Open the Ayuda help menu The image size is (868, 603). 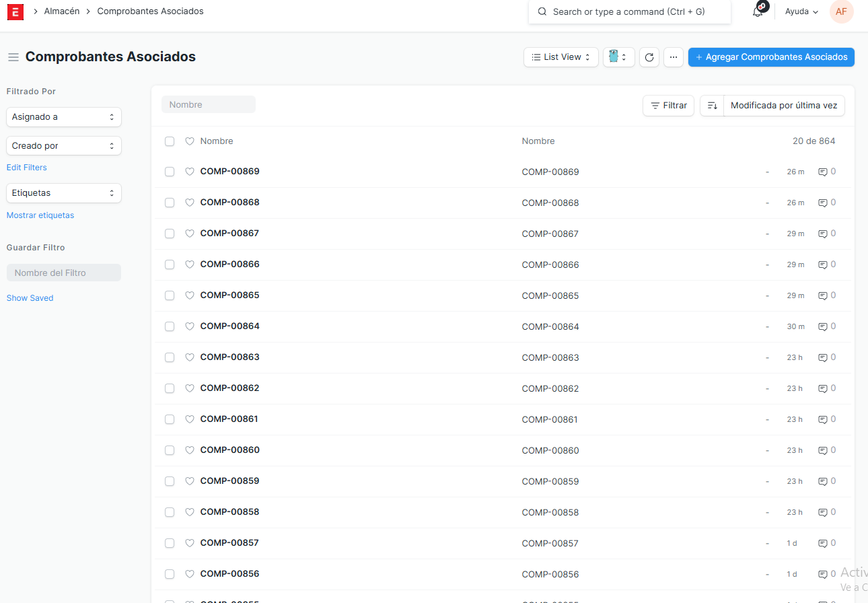801,11
